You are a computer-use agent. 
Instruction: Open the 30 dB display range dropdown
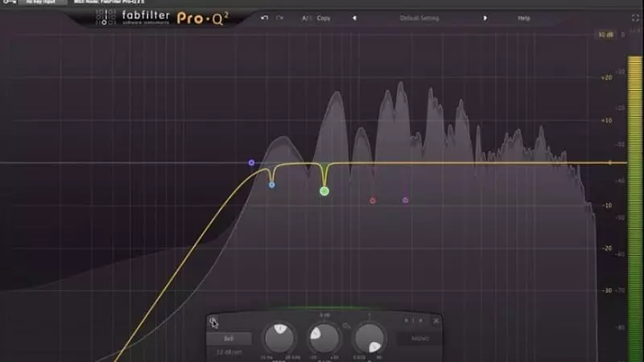tap(606, 35)
